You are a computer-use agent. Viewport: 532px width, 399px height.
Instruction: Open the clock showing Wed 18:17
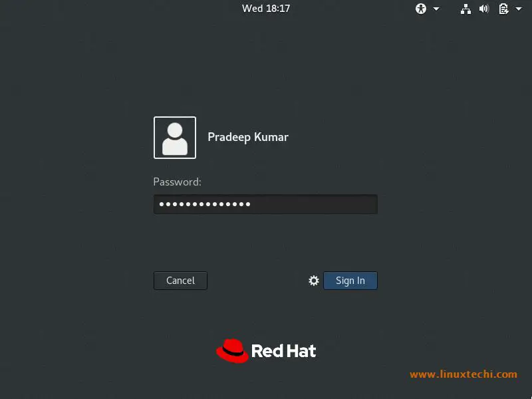pyautogui.click(x=266, y=8)
